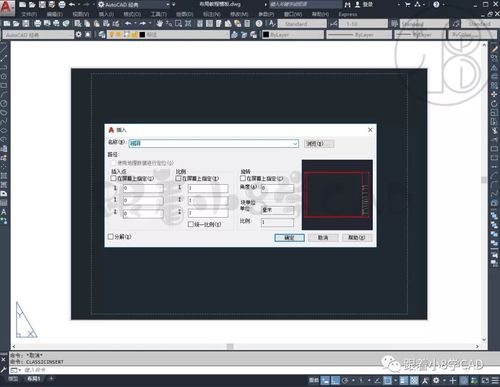
Task: Open the 1-10 dimension style dropdown
Action: pos(363,24)
